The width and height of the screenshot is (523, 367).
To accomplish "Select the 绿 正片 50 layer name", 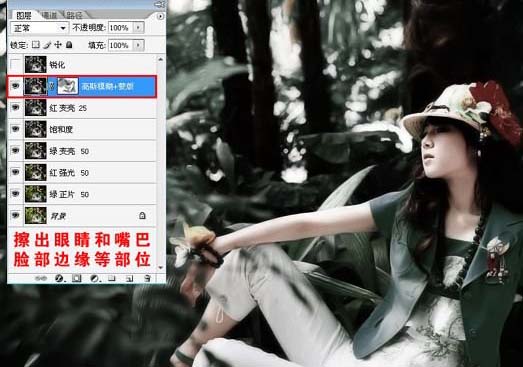I will pyautogui.click(x=69, y=194).
